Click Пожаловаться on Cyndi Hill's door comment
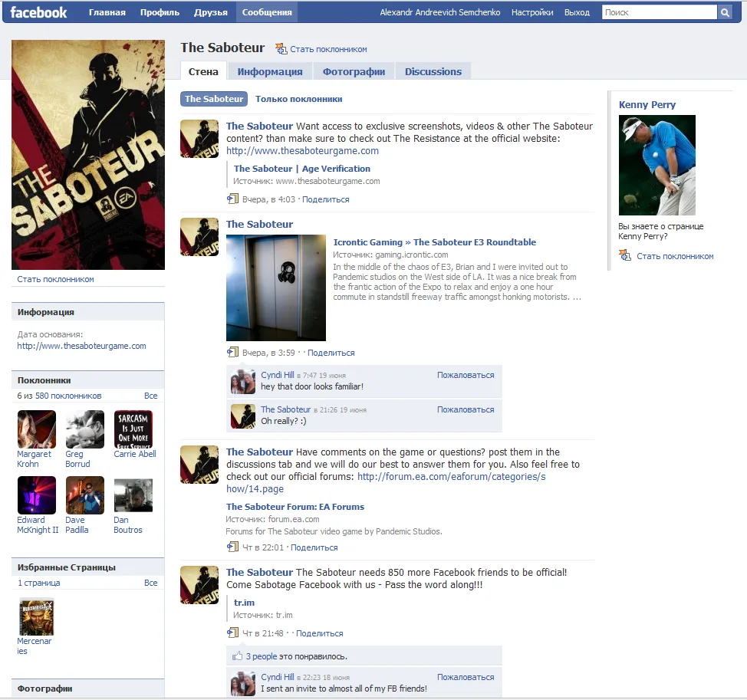This screenshot has width=747, height=700. 466,375
